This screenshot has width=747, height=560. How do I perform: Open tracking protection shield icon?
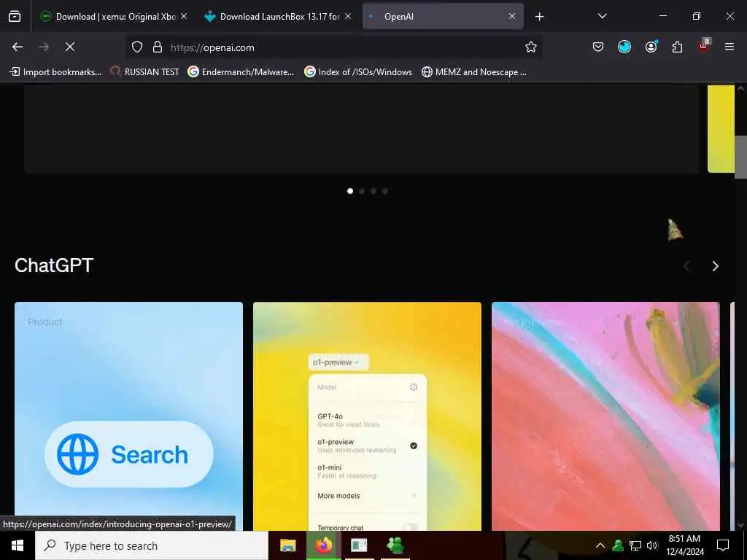(137, 47)
